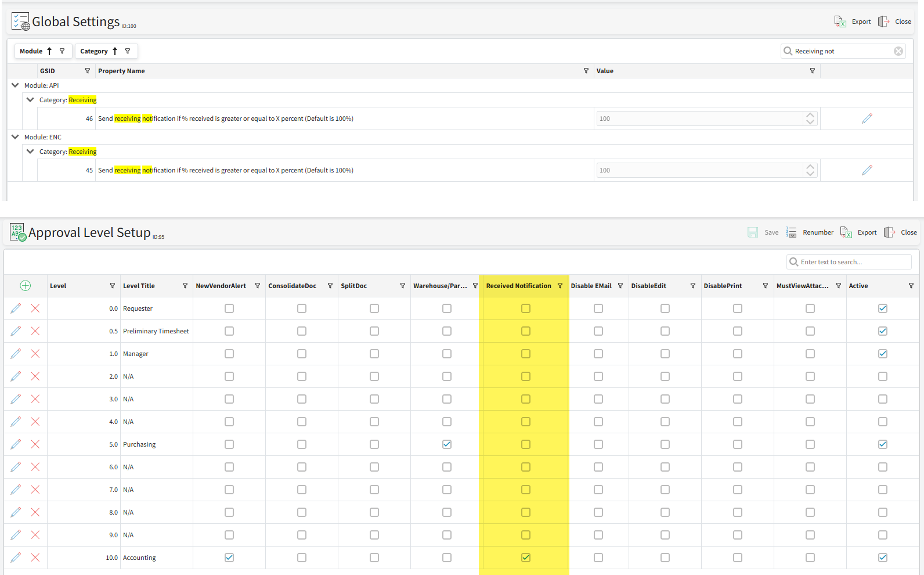Collapse the Module: API group
This screenshot has width=924, height=575.
pyautogui.click(x=15, y=85)
